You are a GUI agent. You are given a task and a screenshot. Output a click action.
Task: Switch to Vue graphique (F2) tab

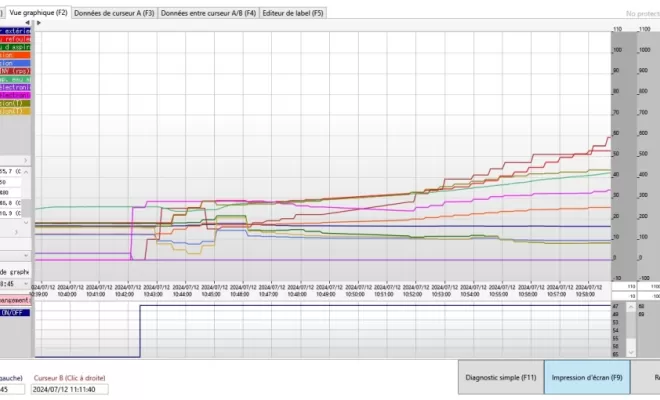(x=38, y=13)
